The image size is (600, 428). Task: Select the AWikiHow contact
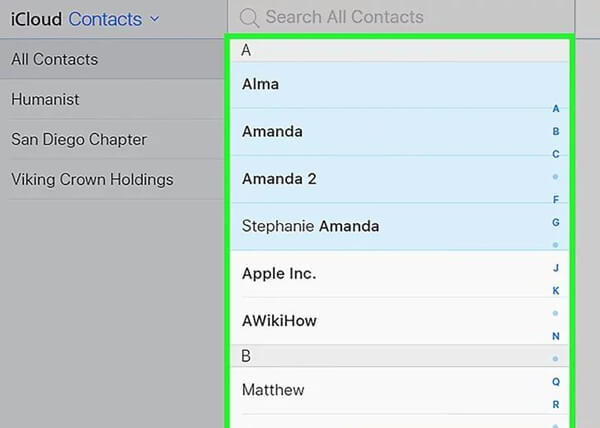279,321
